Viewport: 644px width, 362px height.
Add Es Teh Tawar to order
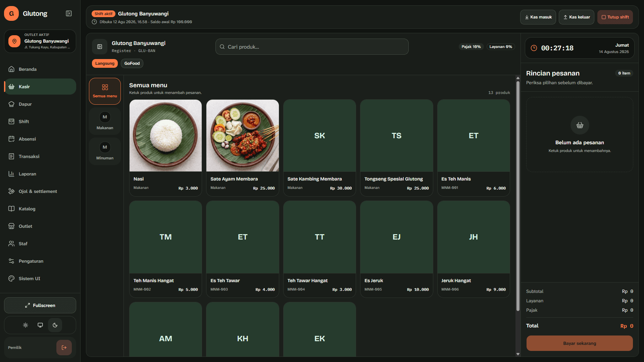click(x=243, y=249)
